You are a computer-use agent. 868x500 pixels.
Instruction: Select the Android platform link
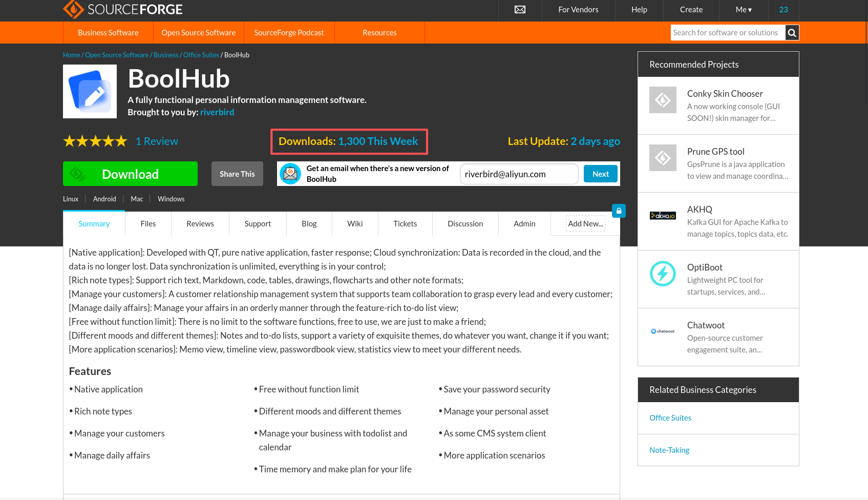(x=104, y=199)
